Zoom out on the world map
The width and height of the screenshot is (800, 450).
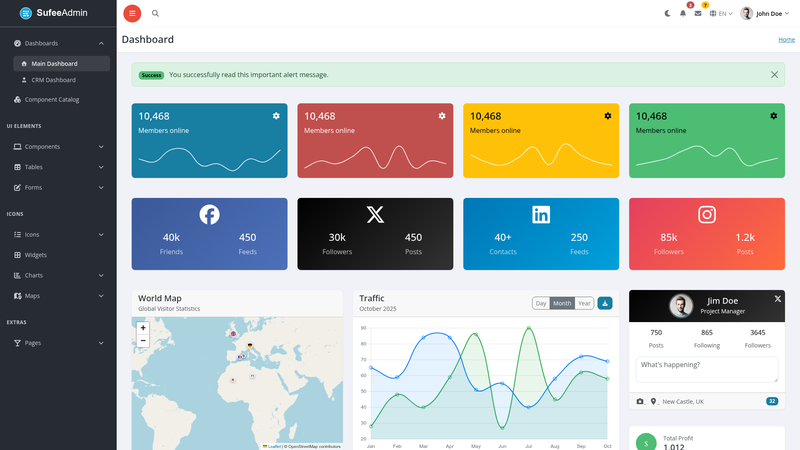(143, 341)
